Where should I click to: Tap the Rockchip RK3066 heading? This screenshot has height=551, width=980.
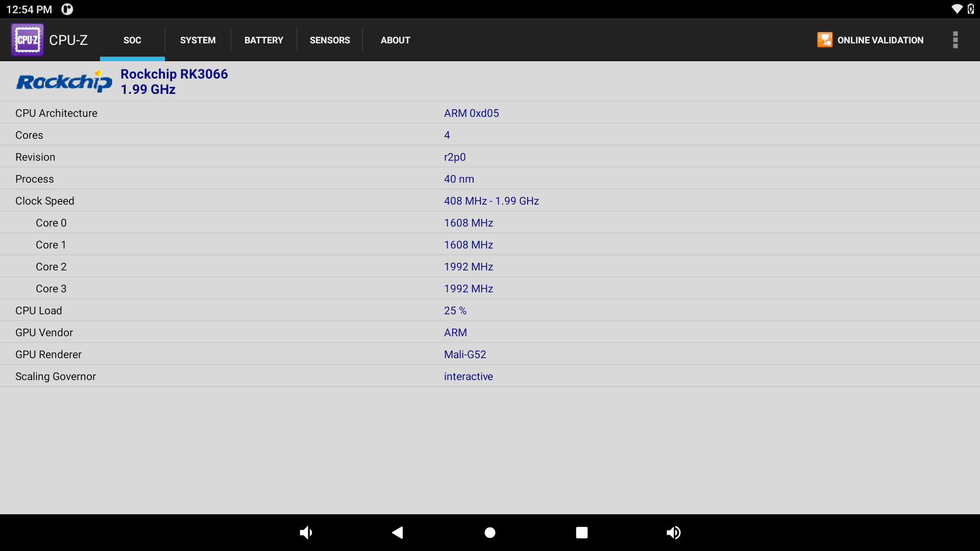[x=174, y=74]
